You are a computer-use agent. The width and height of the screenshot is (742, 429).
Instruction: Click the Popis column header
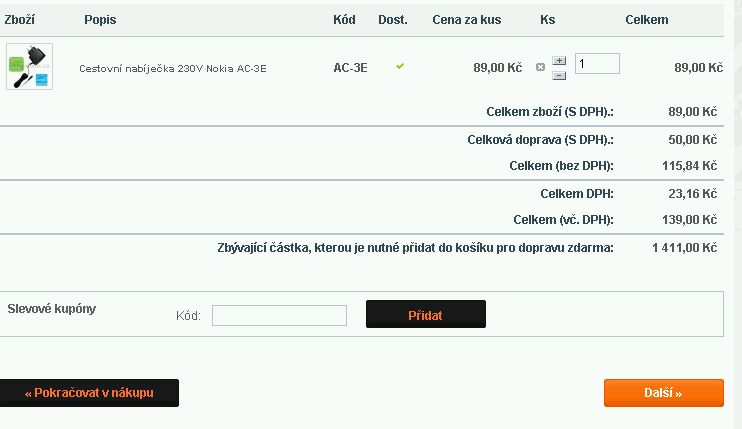tap(100, 20)
